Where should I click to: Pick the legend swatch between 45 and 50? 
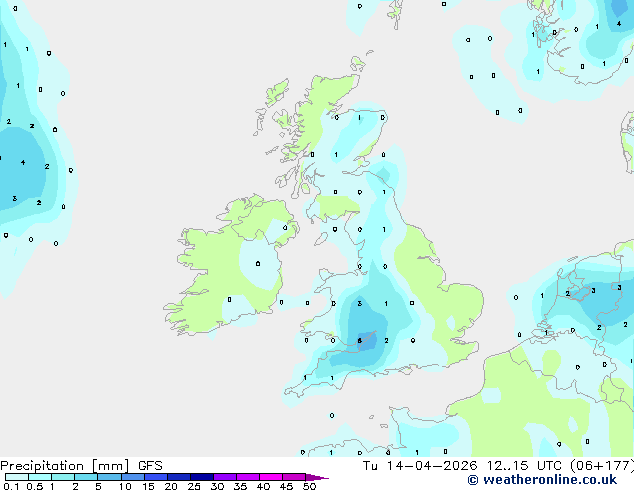(x=294, y=477)
